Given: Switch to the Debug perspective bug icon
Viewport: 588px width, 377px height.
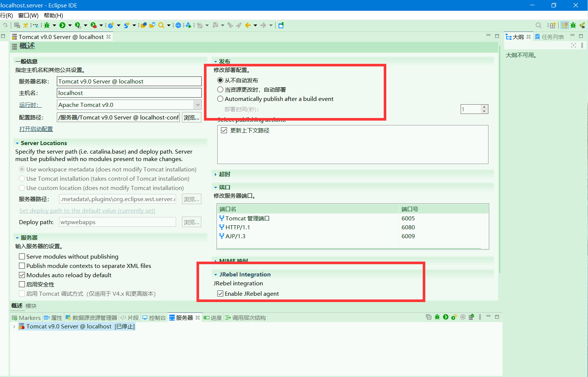Looking at the screenshot, I should pyautogui.click(x=573, y=25).
